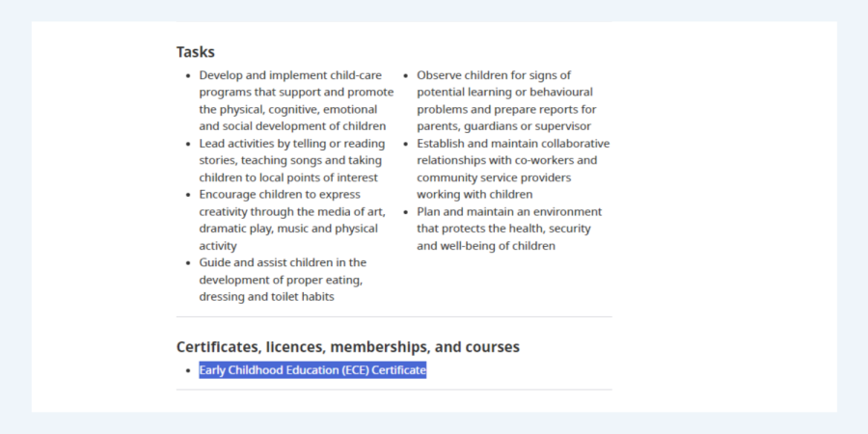This screenshot has width=868, height=434.
Task: Click the line "community service providers"
Action: pyautogui.click(x=494, y=177)
